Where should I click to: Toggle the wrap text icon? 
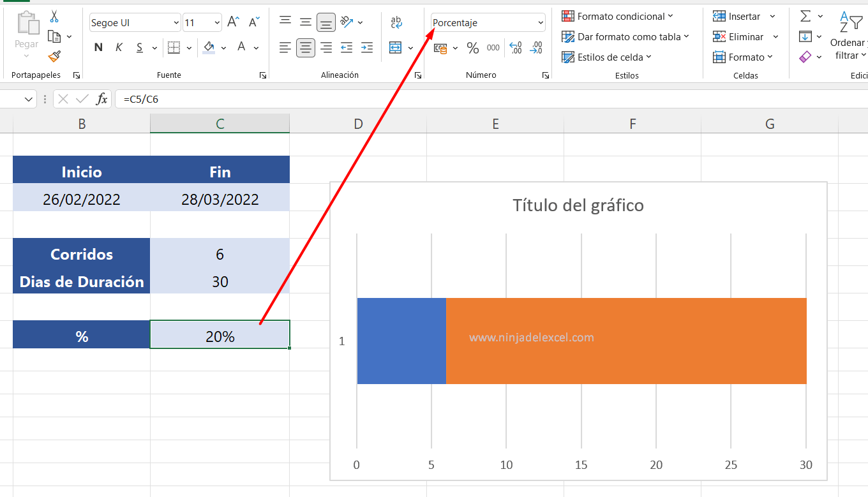[396, 22]
